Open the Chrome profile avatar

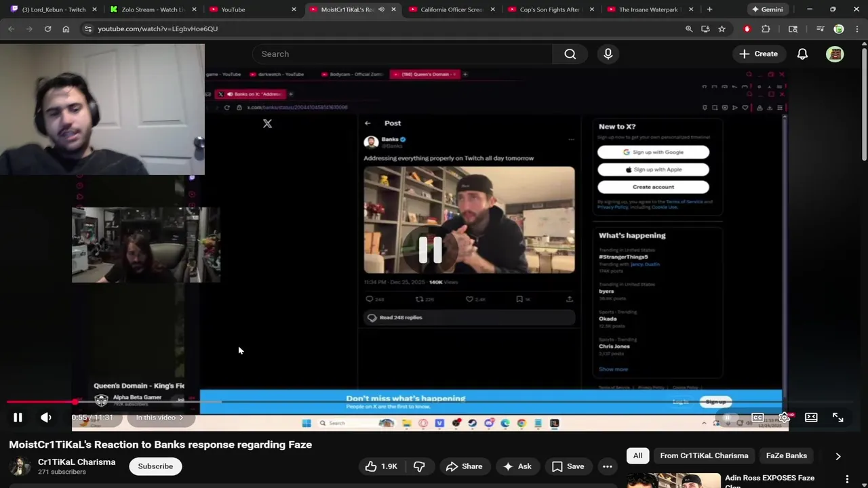(839, 29)
